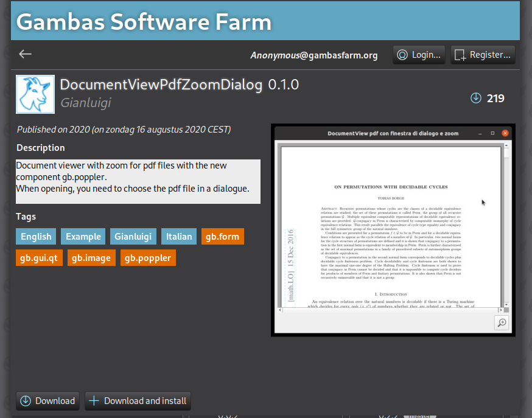This screenshot has width=532, height=418.
Task: Click the Download button
Action: pyautogui.click(x=47, y=401)
